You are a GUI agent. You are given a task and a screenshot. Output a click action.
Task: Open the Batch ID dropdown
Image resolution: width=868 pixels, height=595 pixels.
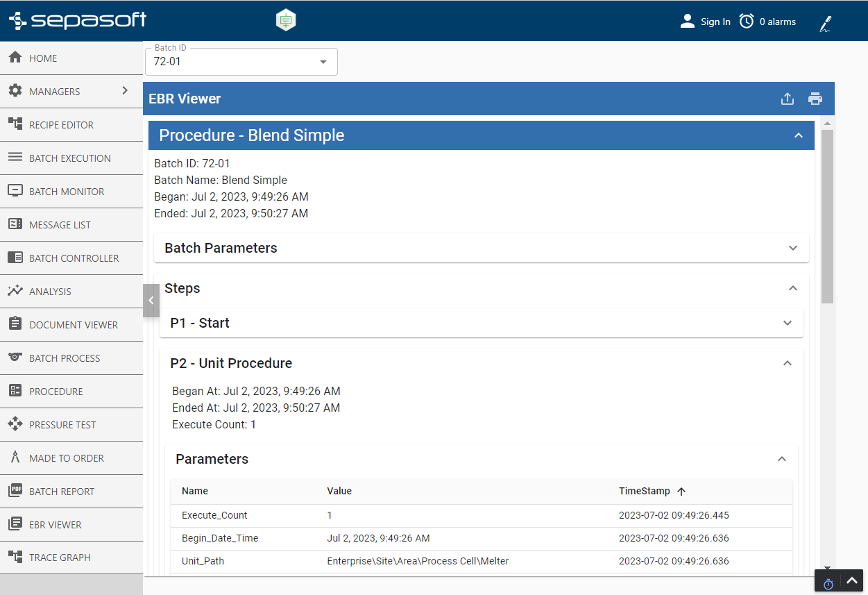323,62
